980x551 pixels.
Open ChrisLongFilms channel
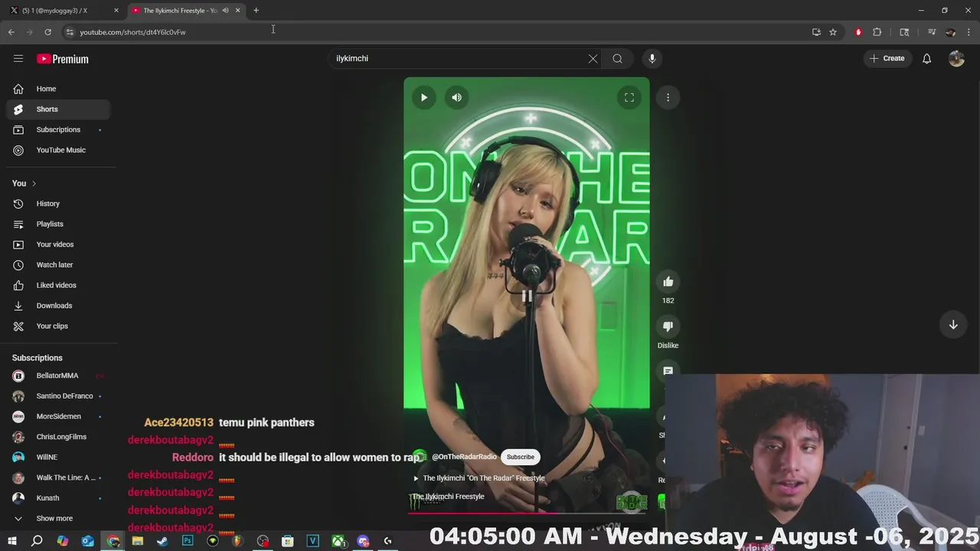coord(58,437)
